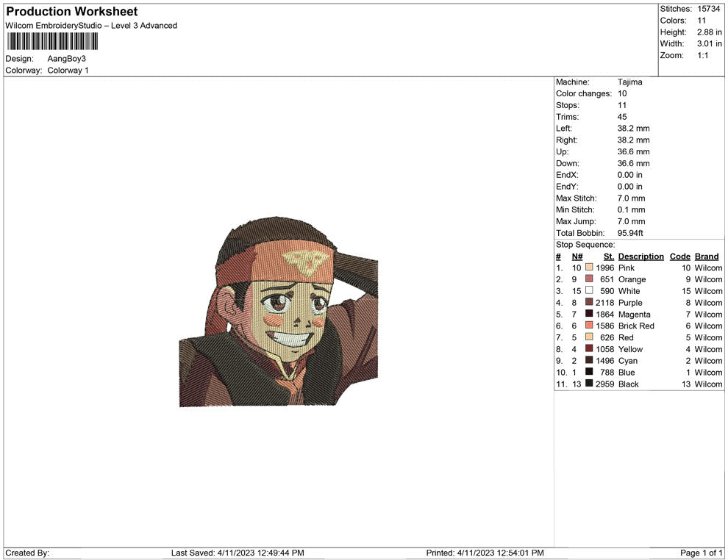Click the 'Left:' label
This screenshot has height=560, width=728.
pyautogui.click(x=563, y=129)
